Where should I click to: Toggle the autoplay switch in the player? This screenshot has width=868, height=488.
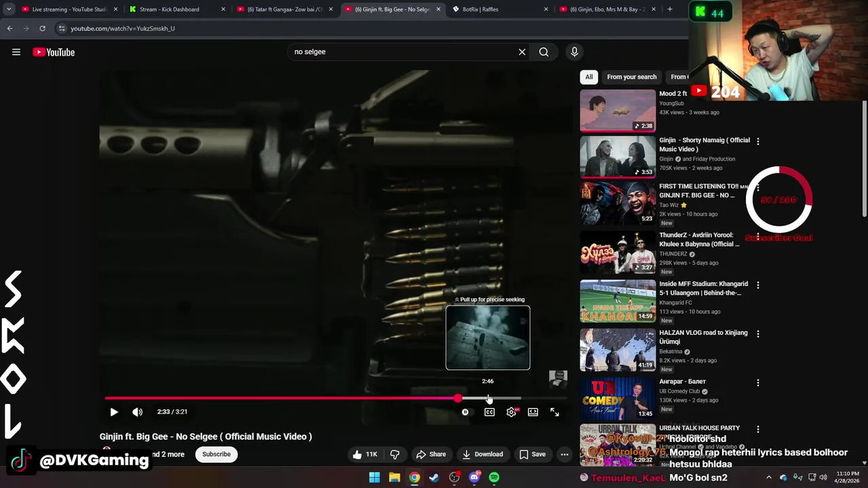pyautogui.click(x=465, y=412)
